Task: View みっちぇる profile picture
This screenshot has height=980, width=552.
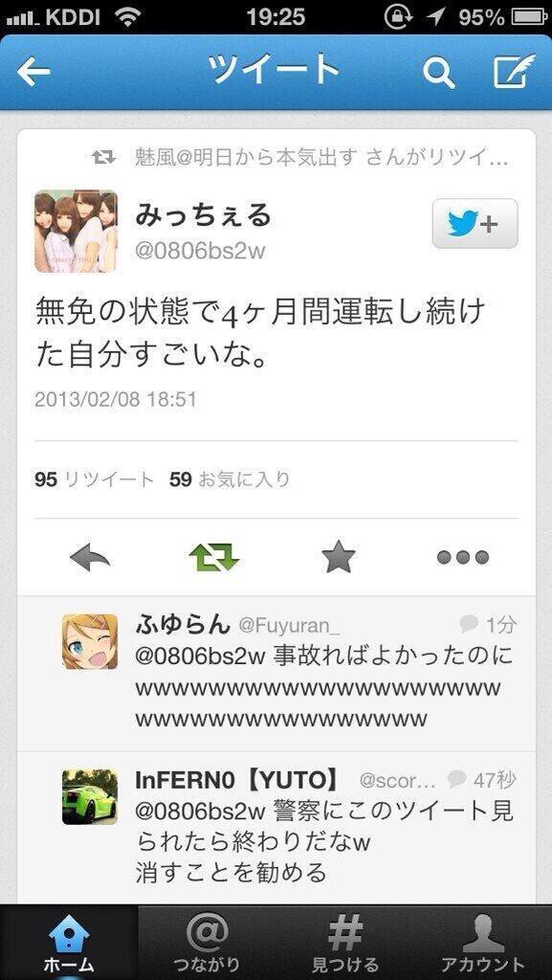Action: tap(76, 231)
